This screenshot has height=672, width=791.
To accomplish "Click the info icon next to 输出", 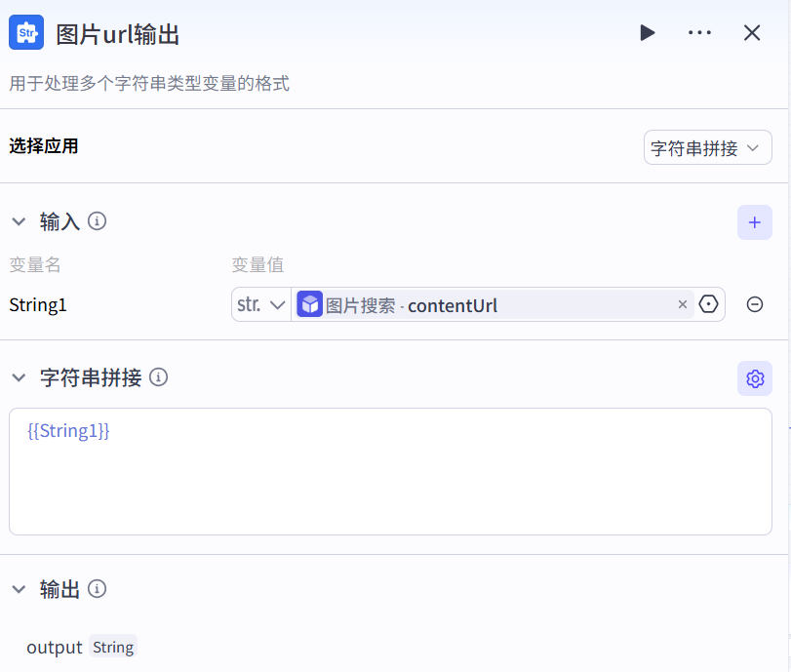I will click(97, 589).
